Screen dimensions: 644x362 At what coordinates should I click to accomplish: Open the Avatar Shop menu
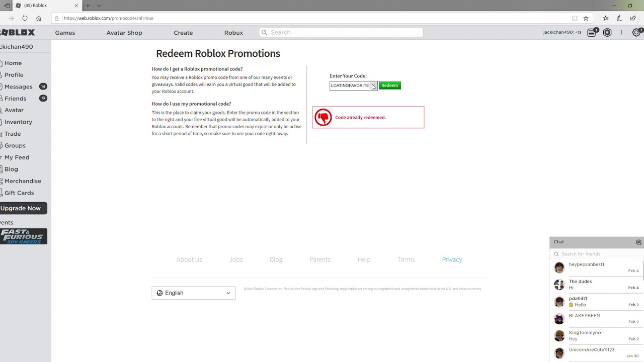pos(124,33)
